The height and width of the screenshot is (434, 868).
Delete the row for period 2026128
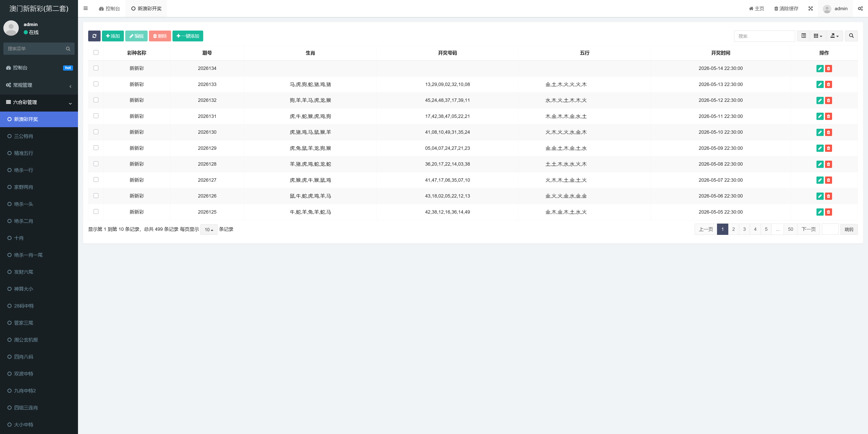click(x=828, y=164)
